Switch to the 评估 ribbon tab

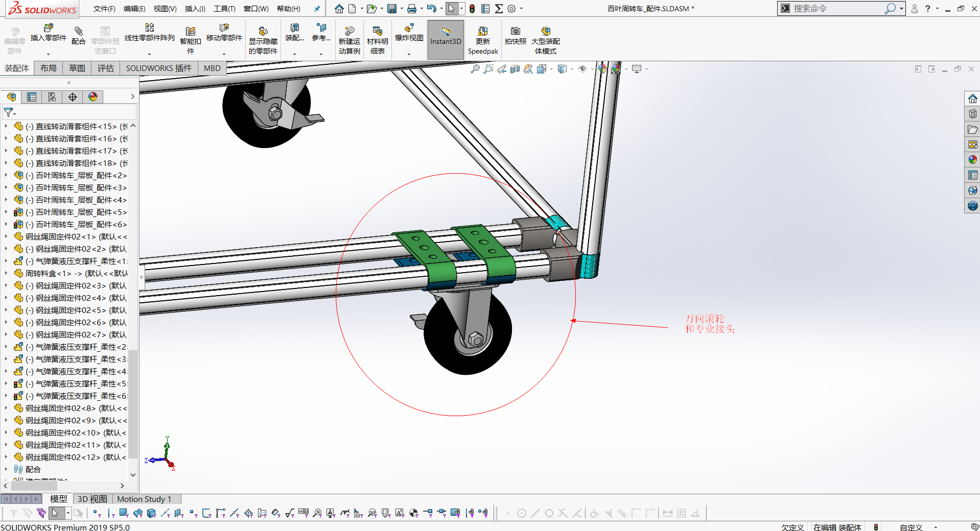coord(105,68)
